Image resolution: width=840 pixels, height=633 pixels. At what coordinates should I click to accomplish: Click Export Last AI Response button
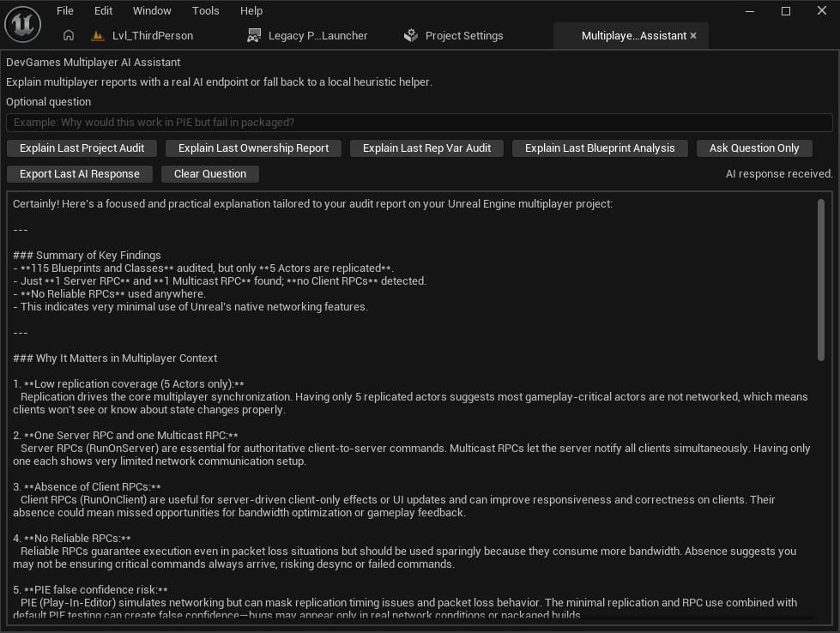[x=80, y=174]
